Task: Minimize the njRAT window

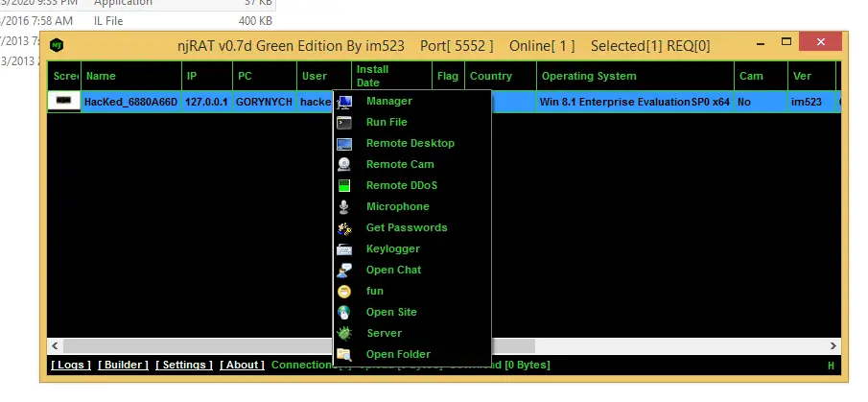Action: pos(762,42)
